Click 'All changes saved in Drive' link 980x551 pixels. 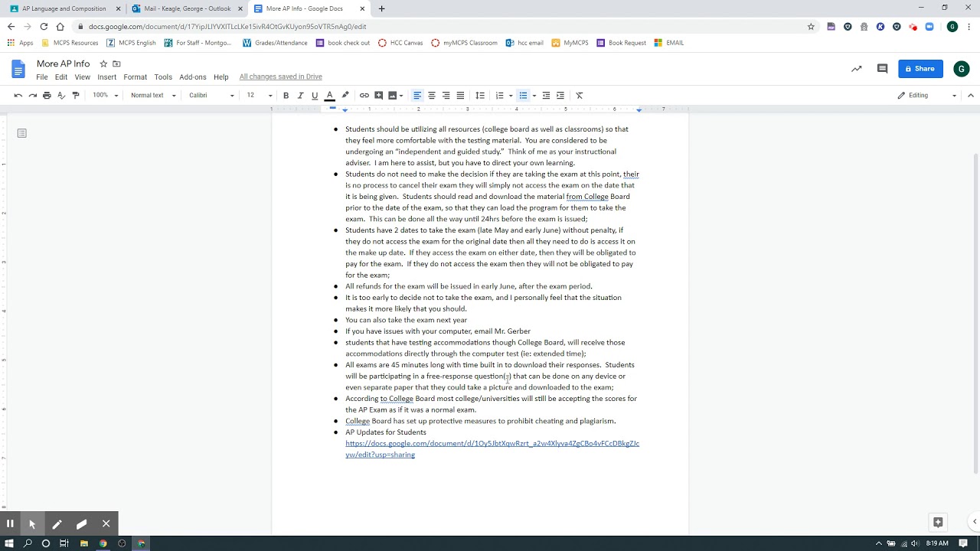280,77
